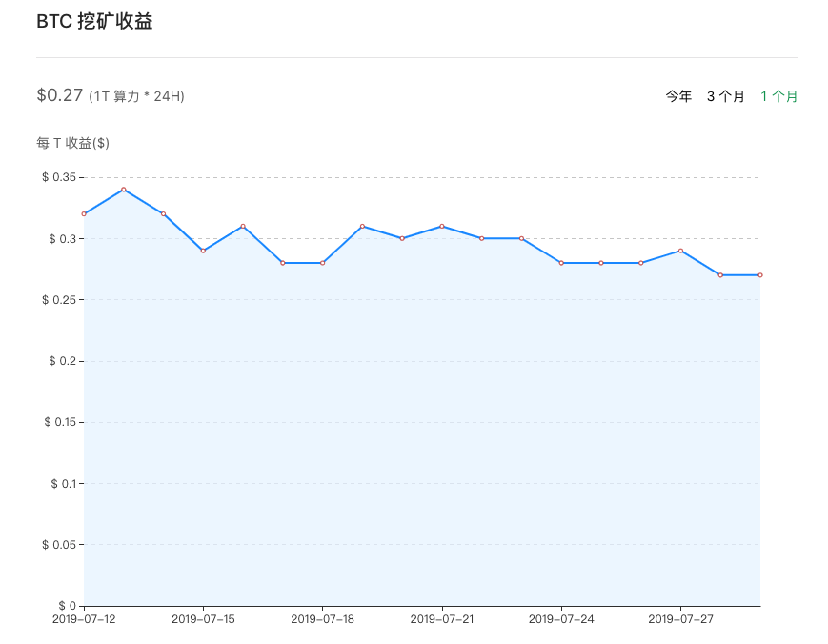Image resolution: width=828 pixels, height=644 pixels.
Task: Click the $0.27 current revenue value
Action: [60, 95]
